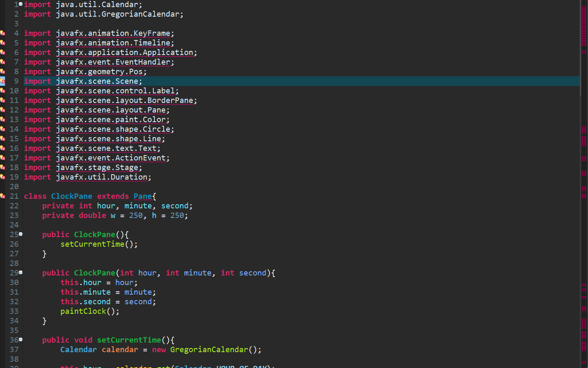Click the error marker at line 18
This screenshot has height=368, width=588.
2,168
